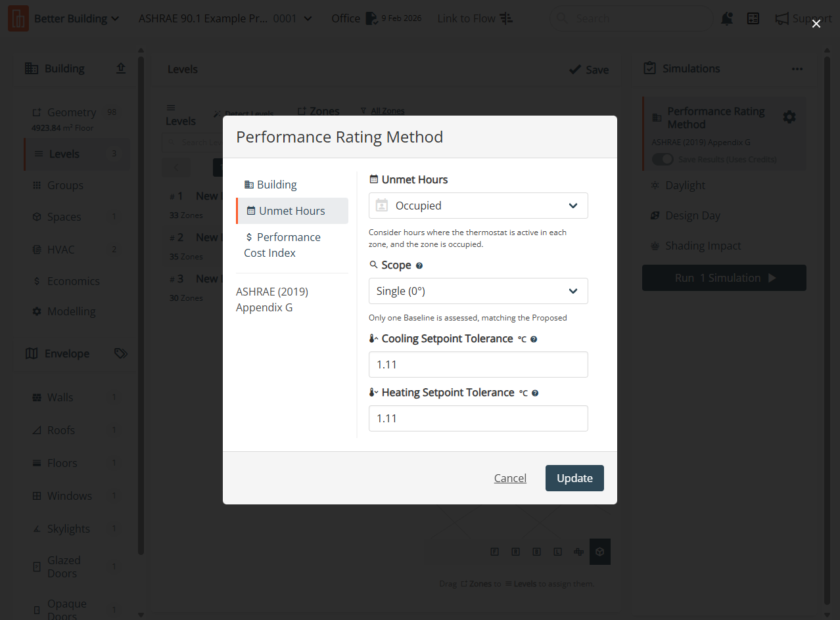Click the Building upload icon

[x=121, y=68]
